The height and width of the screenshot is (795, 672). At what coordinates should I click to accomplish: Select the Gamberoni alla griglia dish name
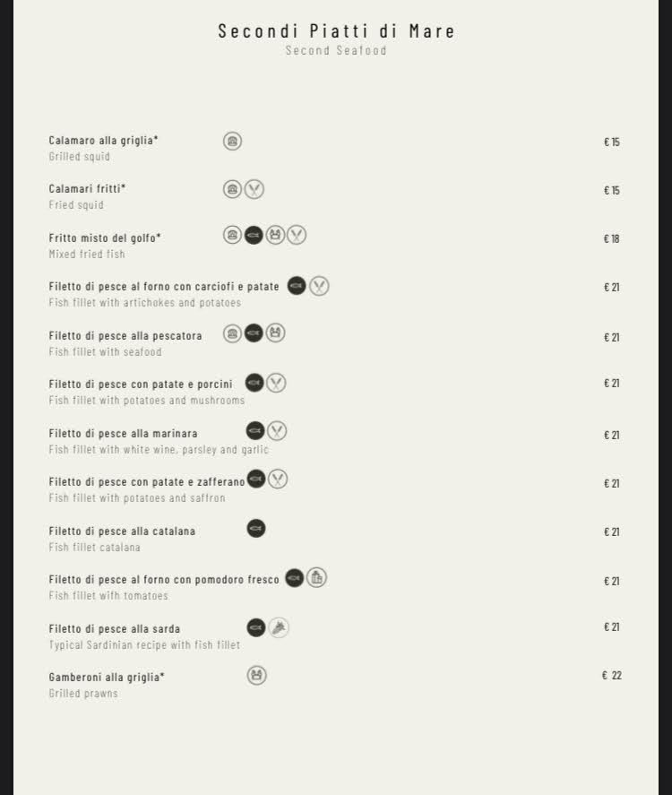pyautogui.click(x=107, y=678)
